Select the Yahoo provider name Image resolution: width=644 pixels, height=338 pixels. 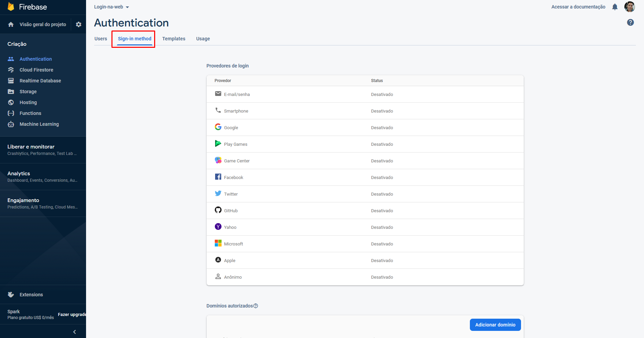[230, 227]
